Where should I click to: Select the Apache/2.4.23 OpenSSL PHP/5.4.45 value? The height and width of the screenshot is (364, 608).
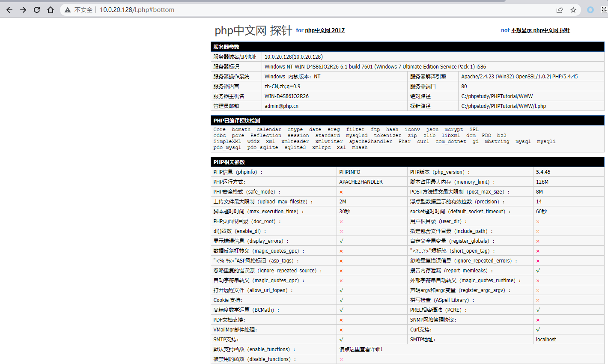pos(519,77)
